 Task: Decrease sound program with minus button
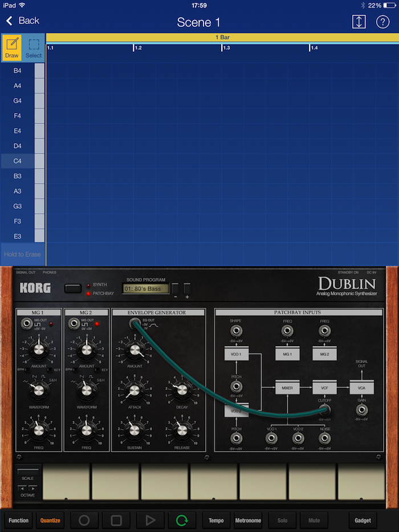[x=176, y=289]
